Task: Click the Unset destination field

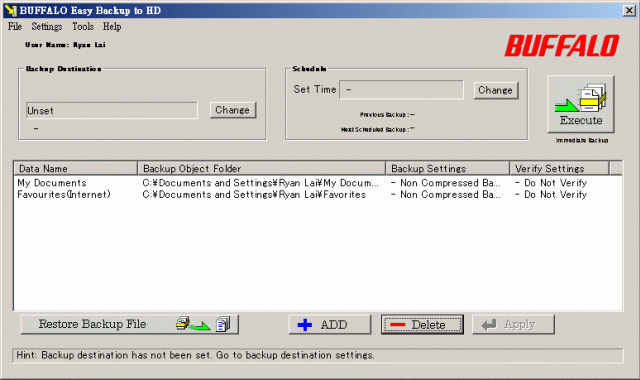Action: tap(111, 111)
